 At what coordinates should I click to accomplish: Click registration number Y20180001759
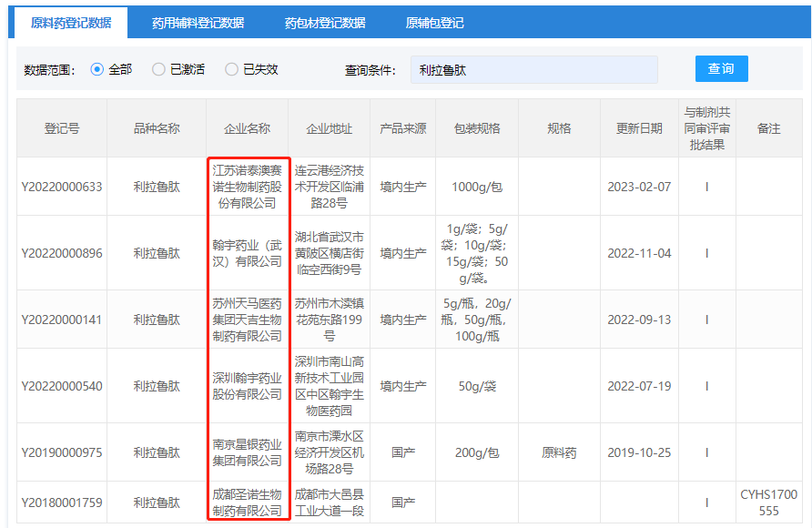[62, 503]
